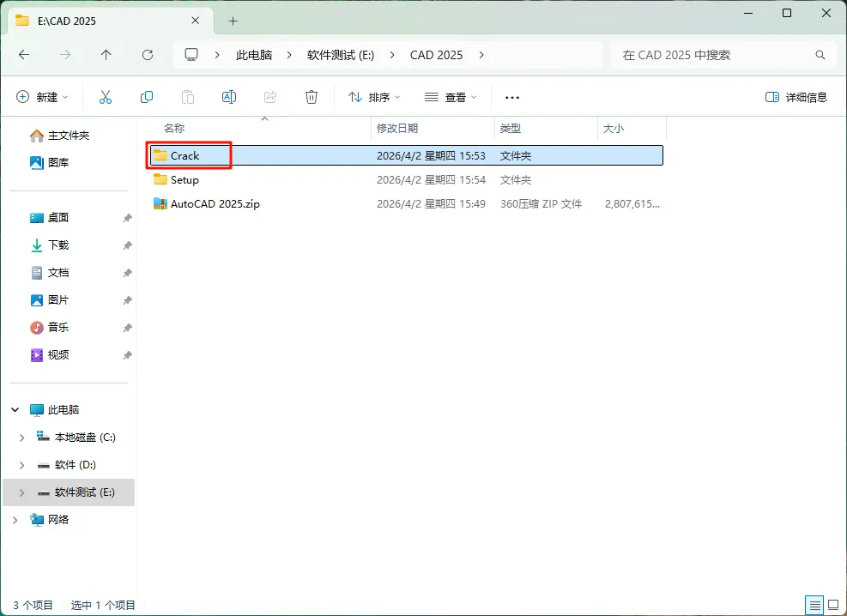Expand chevron after CAD 2025 breadcrumb

point(481,55)
